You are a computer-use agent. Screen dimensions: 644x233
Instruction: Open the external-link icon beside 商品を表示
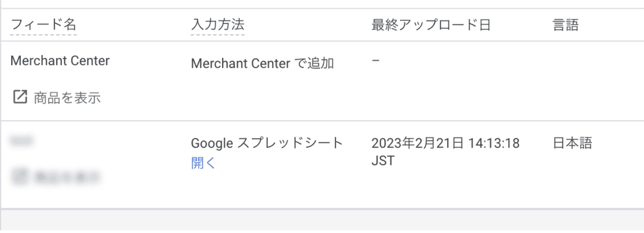coord(20,97)
